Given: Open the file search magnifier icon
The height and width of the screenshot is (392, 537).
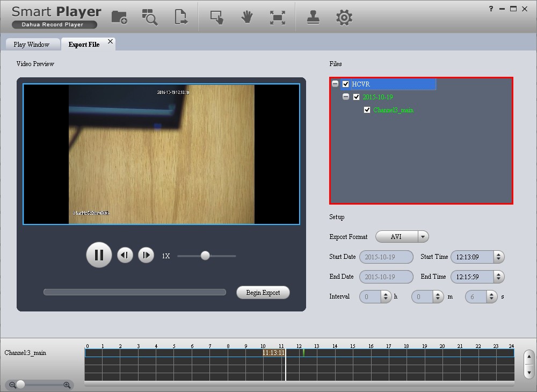Looking at the screenshot, I should (150, 17).
